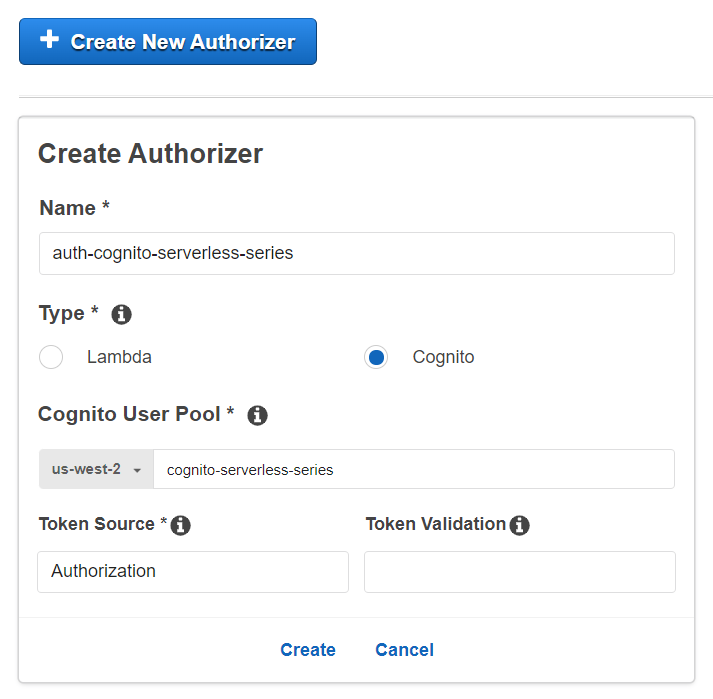Select the Lambda radio button

[51, 357]
